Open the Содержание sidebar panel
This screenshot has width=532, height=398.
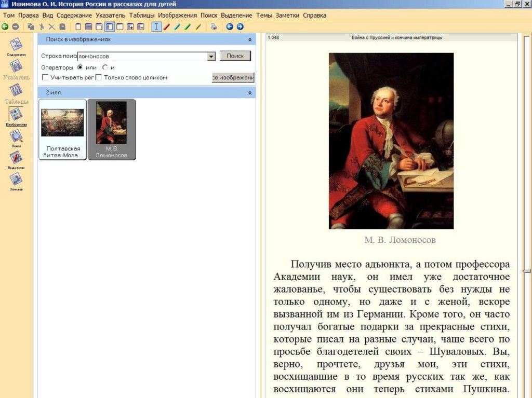[x=16, y=47]
